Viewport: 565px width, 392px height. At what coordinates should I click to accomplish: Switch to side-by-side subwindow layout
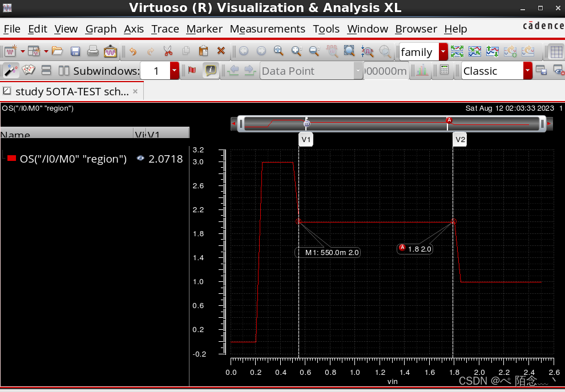64,70
